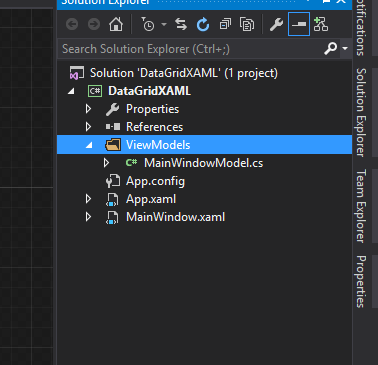Click the Forward navigation arrow in toolbar
Screen dimensions: 378x365
[94, 24]
